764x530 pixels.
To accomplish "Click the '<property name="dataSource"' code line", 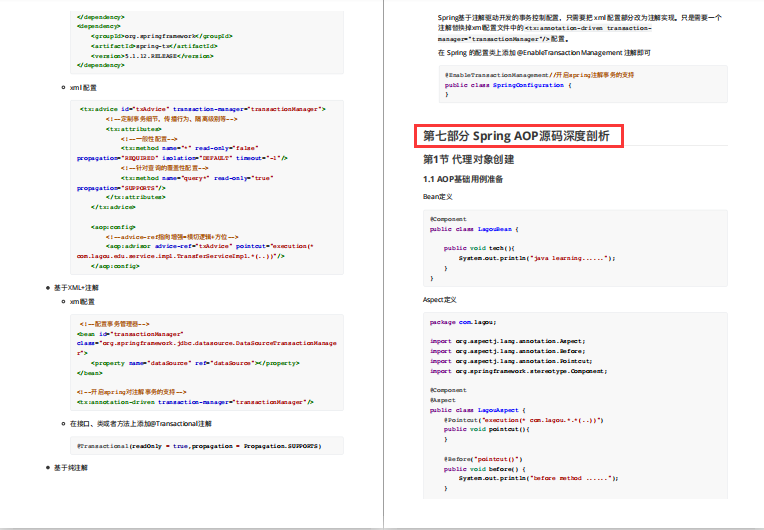I will coord(195,363).
